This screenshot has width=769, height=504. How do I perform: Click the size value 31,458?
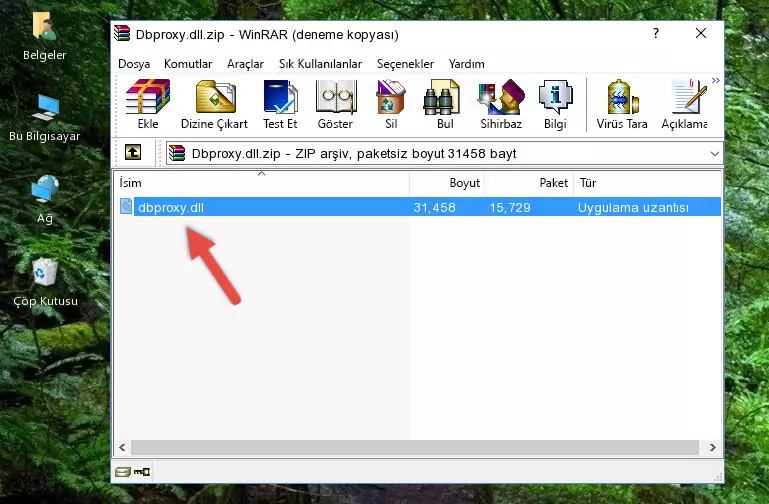click(x=434, y=207)
